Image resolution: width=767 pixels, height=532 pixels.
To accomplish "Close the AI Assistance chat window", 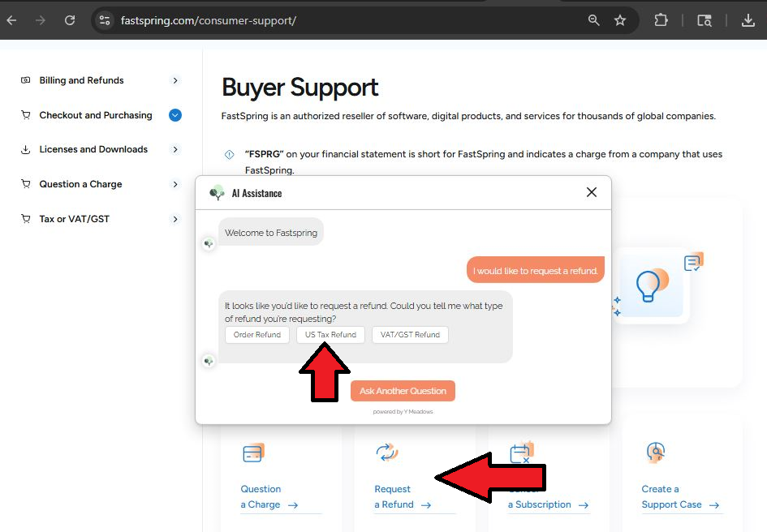I will (592, 192).
